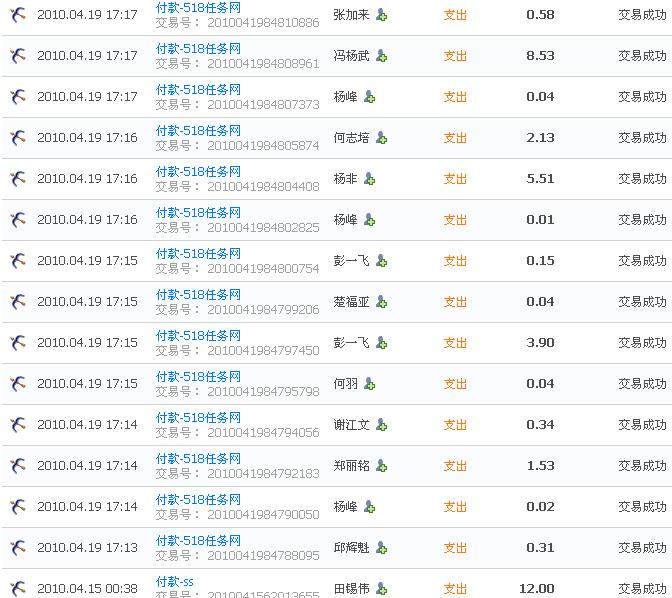Click the add-contact icon next to 冯杨武
The height and width of the screenshot is (598, 672).
pyautogui.click(x=381, y=56)
